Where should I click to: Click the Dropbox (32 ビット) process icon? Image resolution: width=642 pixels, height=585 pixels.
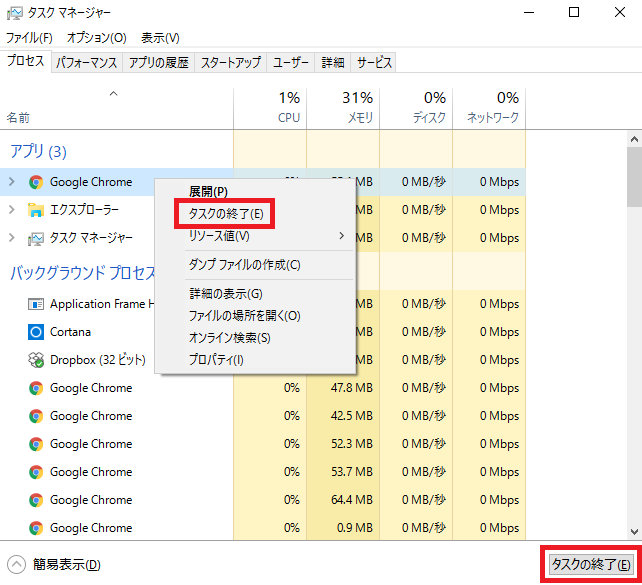(x=35, y=360)
